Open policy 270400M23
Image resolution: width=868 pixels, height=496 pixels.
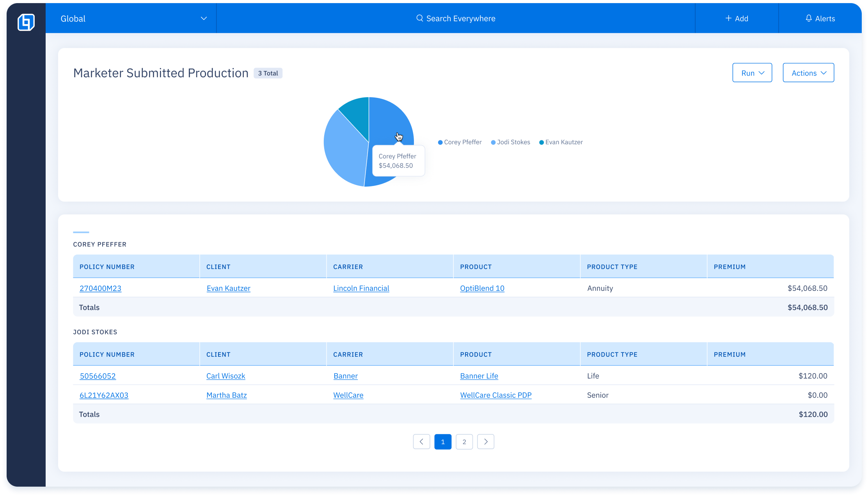[100, 288]
